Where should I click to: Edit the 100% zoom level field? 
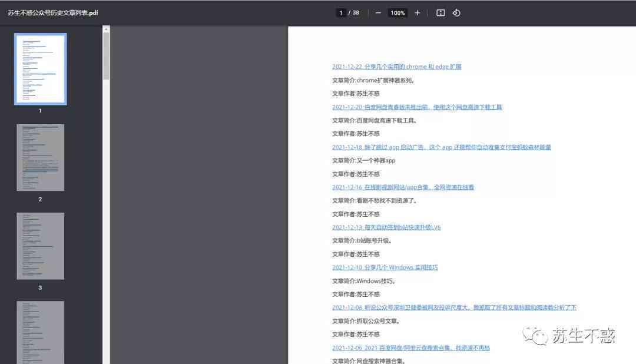click(x=397, y=13)
